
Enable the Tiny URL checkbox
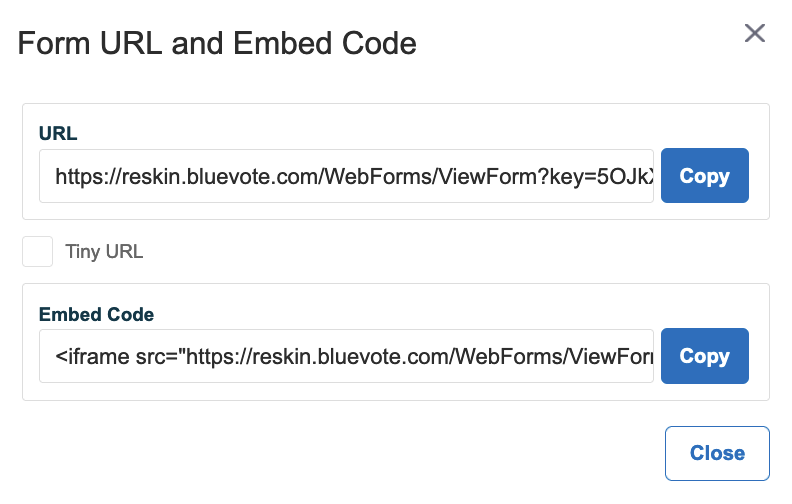point(38,252)
